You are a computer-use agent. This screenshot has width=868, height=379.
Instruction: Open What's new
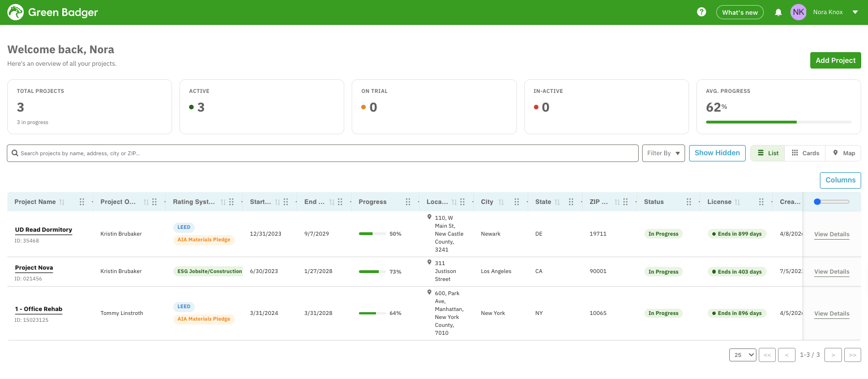740,12
